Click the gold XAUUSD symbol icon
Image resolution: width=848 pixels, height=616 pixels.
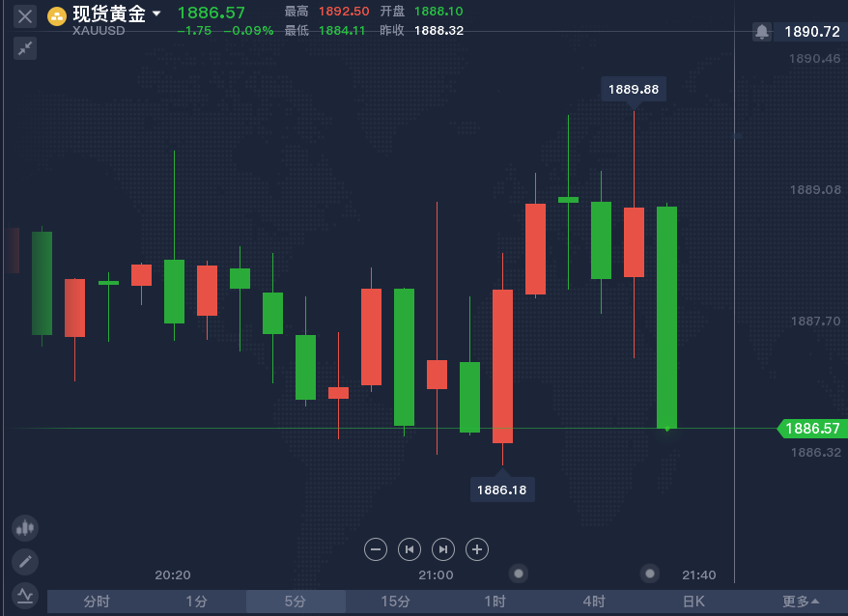click(58, 15)
